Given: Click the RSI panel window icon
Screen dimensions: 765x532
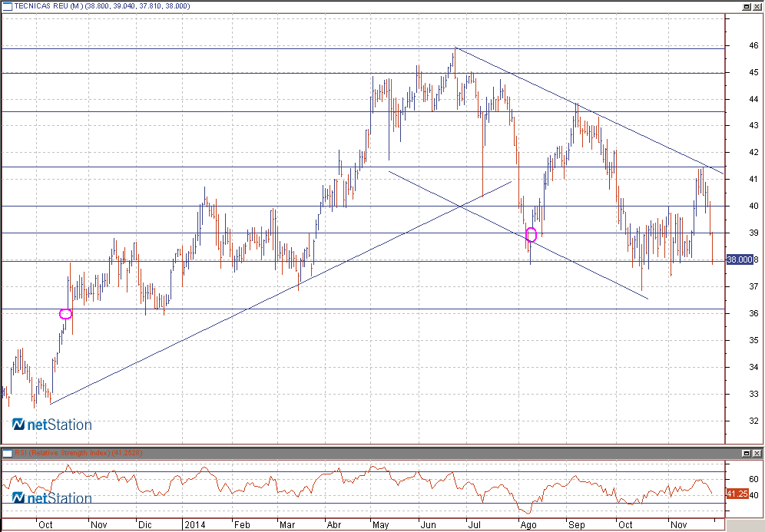Looking at the screenshot, I should pos(8,454).
